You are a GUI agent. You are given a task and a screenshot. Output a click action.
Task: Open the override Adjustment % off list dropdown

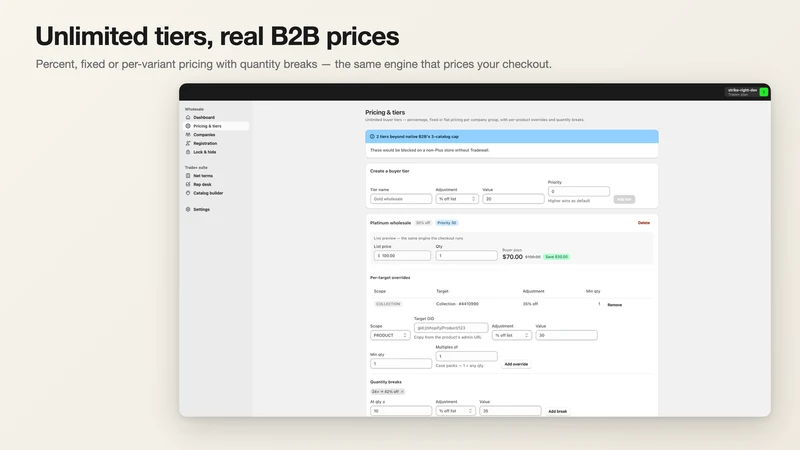(512, 335)
